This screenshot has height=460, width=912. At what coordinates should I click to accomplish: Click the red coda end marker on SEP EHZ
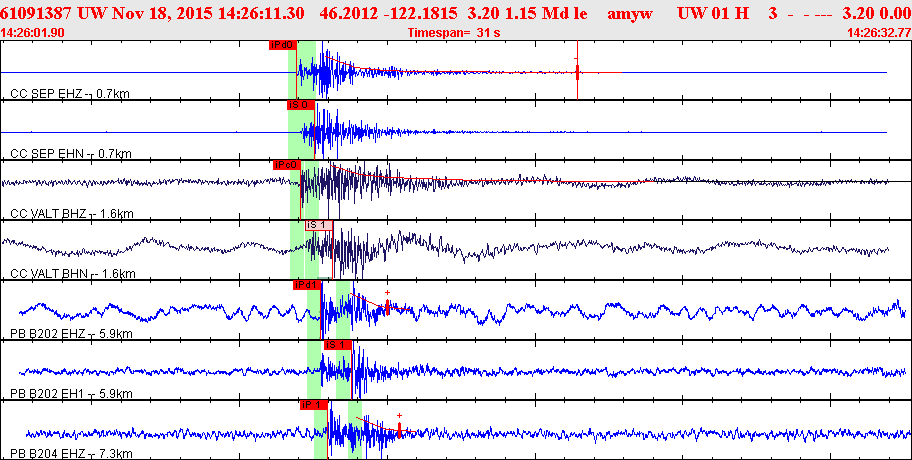pos(577,72)
